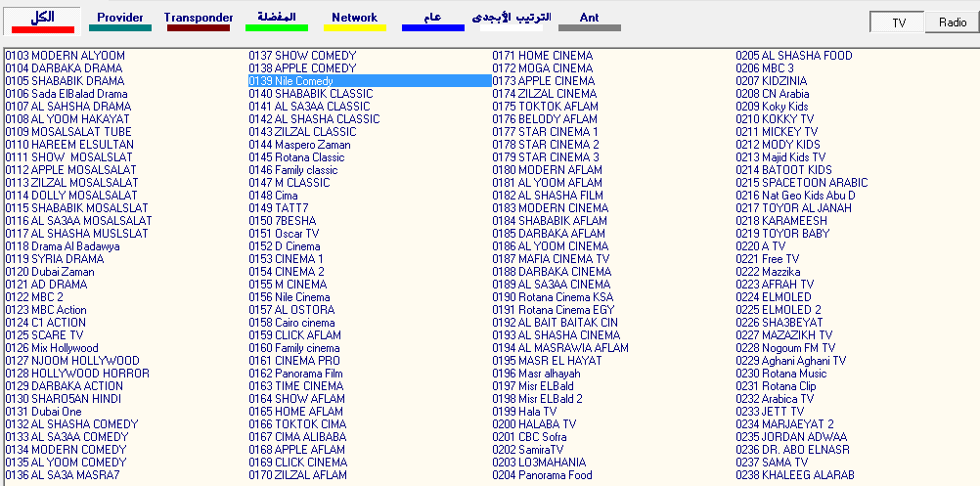Select channel 0103 MODERN ALYOOM
The height and width of the screenshot is (486, 980).
65,56
